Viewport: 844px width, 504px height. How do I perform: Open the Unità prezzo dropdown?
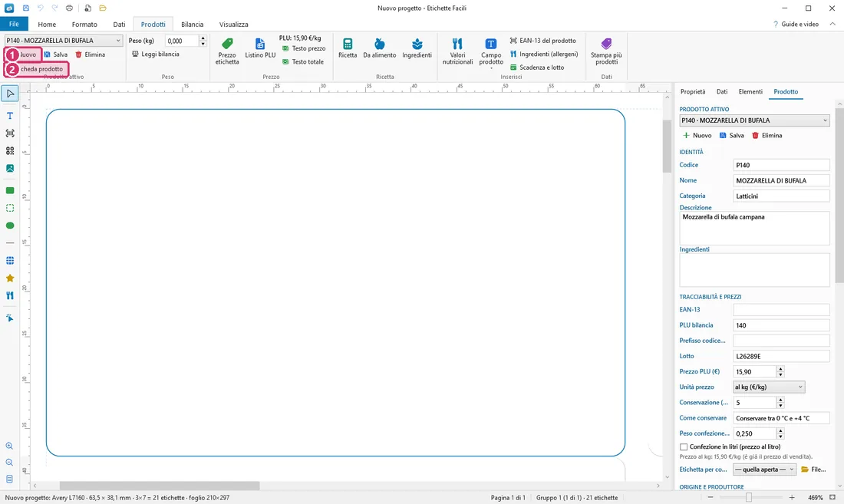(x=769, y=387)
